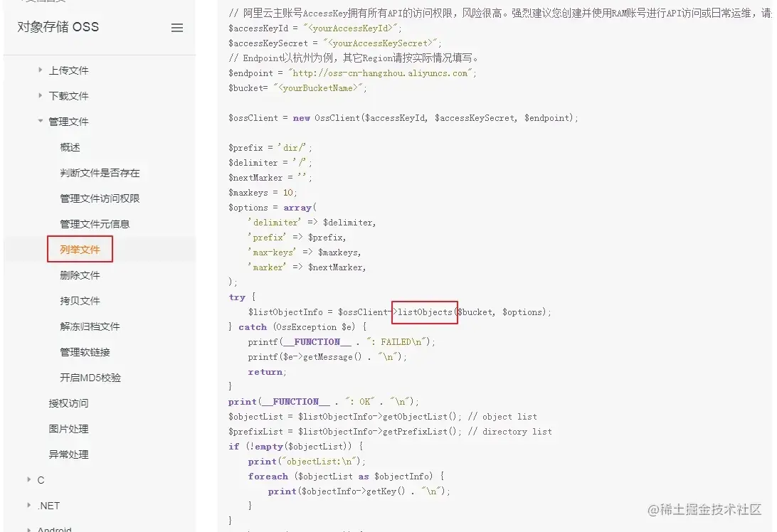
Task: Click the 'prefix' => $prefix line
Action: pos(297,238)
